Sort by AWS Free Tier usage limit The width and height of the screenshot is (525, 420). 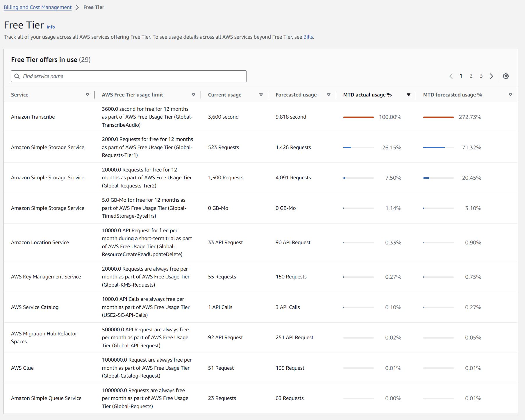193,95
